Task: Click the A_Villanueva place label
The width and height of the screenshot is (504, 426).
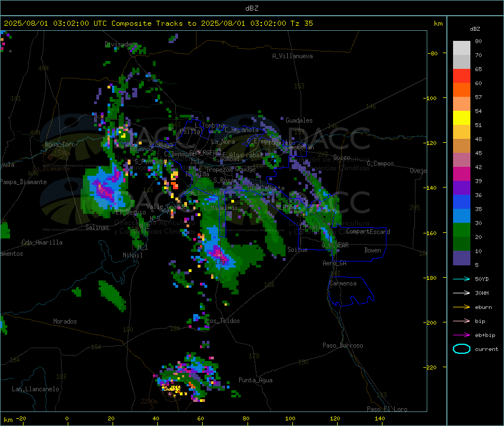Action: point(292,56)
